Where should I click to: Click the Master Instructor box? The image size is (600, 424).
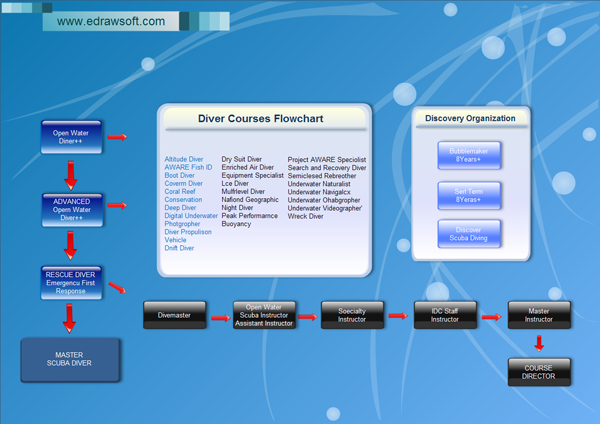point(539,315)
